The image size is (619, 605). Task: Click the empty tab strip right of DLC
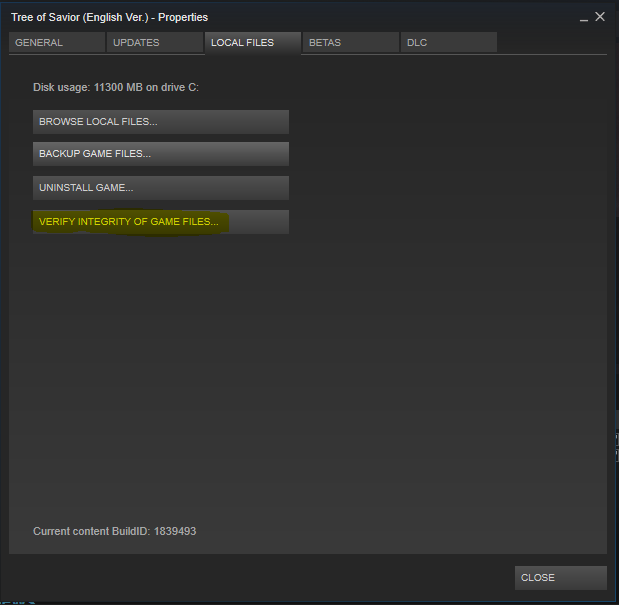pyautogui.click(x=550, y=43)
